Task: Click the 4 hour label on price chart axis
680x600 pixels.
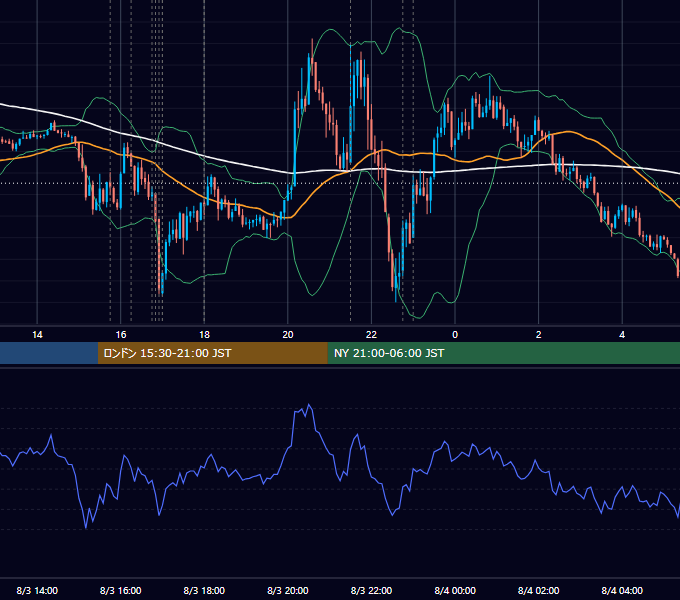Action: [x=622, y=335]
